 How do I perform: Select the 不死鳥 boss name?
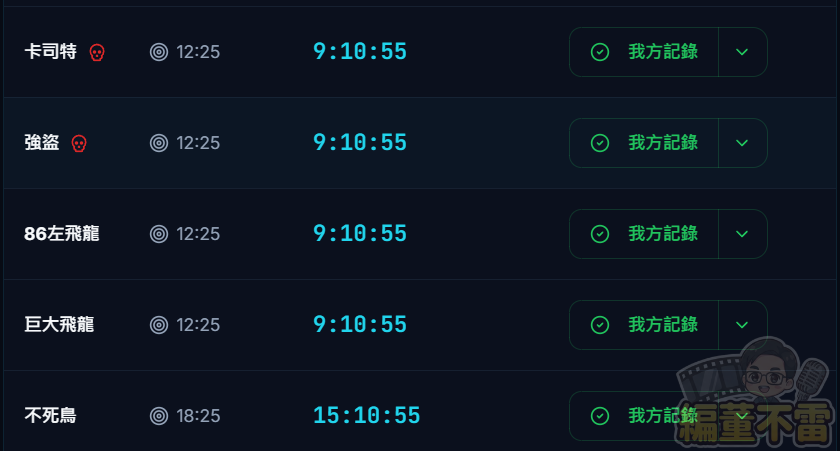tap(50, 416)
